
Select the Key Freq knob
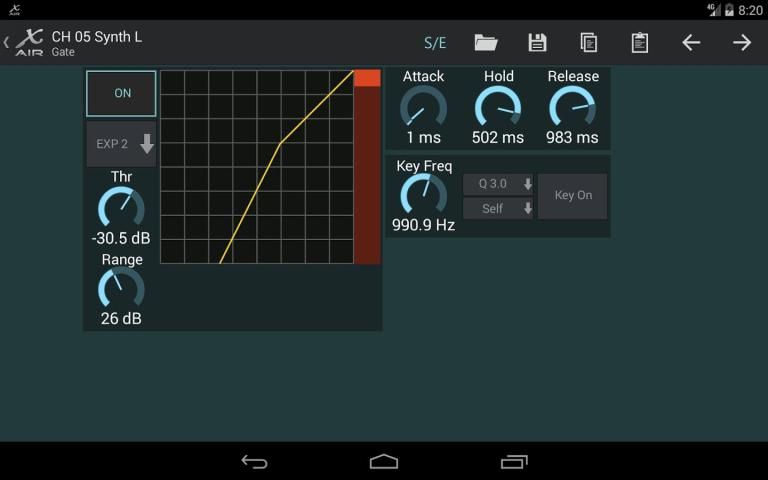pyautogui.click(x=423, y=194)
